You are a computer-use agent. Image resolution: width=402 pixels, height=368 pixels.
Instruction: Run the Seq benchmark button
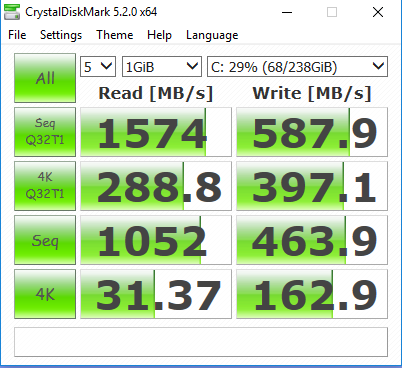click(45, 240)
